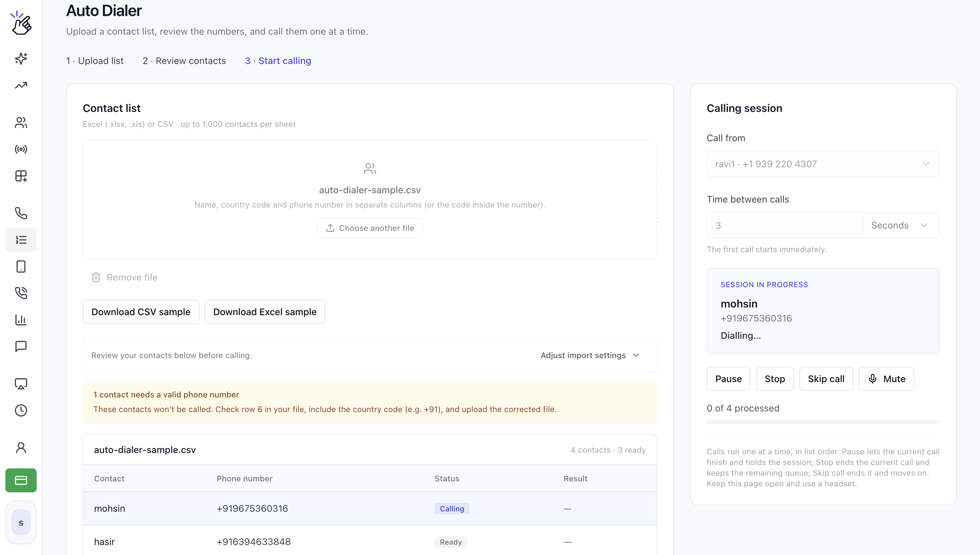Open the chat message bubble icon
980x555 pixels.
coord(21,346)
